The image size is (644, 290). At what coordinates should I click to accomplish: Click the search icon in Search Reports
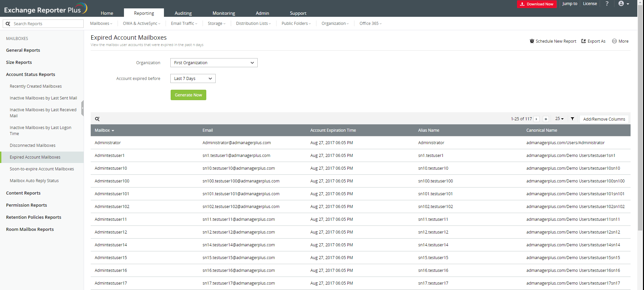8,24
